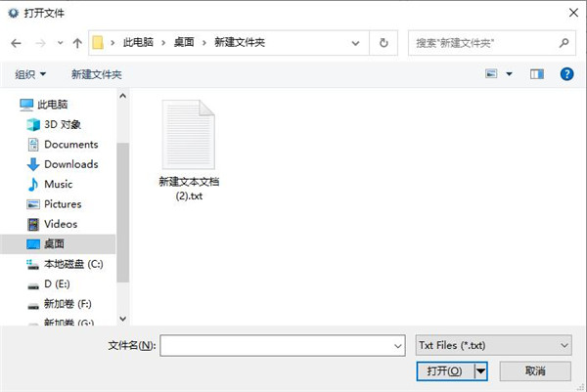Click the folder icon in address bar
Viewport: 587px width, 392px height.
click(98, 43)
